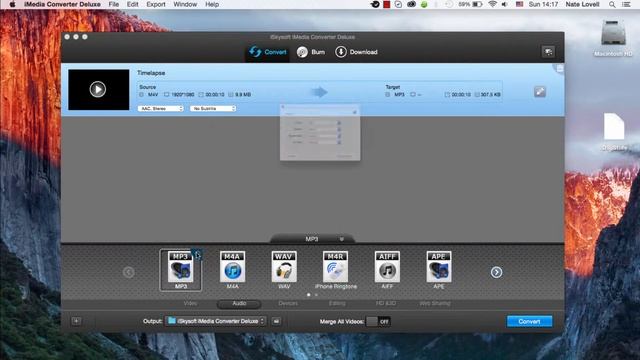This screenshot has height=360, width=640.
Task: Open the iMedia Converter Deluxe app menu
Action: click(62, 4)
